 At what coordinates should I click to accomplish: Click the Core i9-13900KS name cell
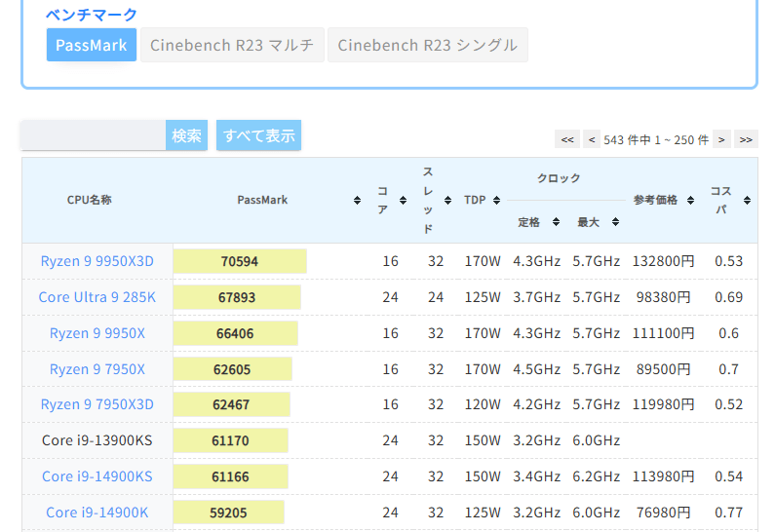[97, 440]
